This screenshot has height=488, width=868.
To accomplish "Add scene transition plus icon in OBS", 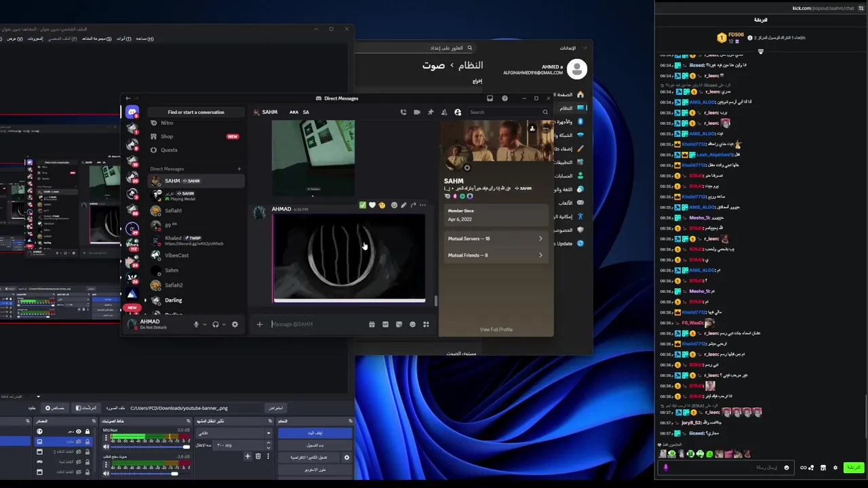I will [248, 456].
